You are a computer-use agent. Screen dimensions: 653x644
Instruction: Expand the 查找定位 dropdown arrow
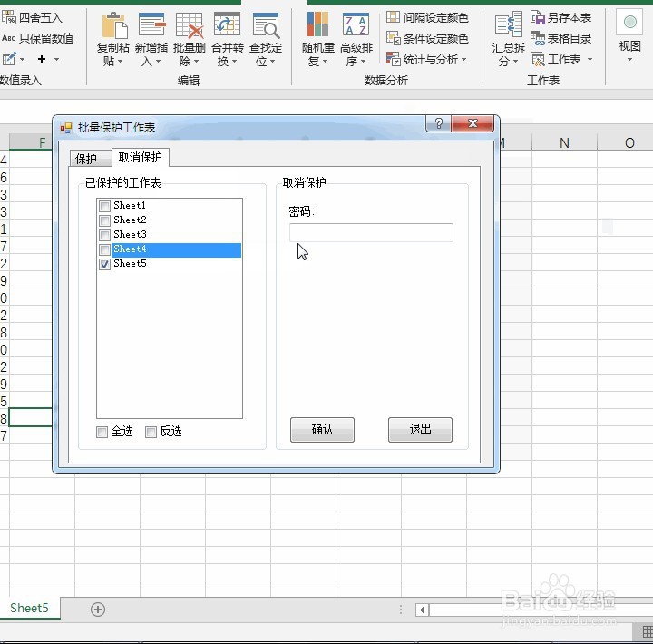272,62
